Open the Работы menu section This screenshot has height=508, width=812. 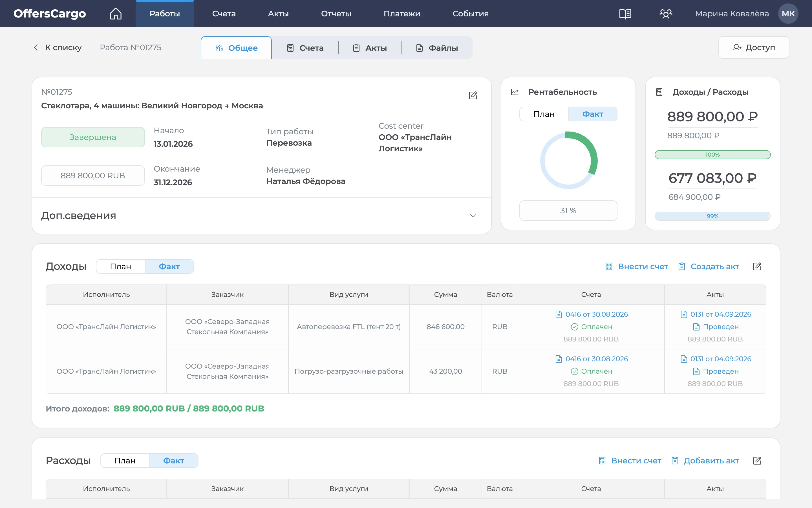coord(165,14)
